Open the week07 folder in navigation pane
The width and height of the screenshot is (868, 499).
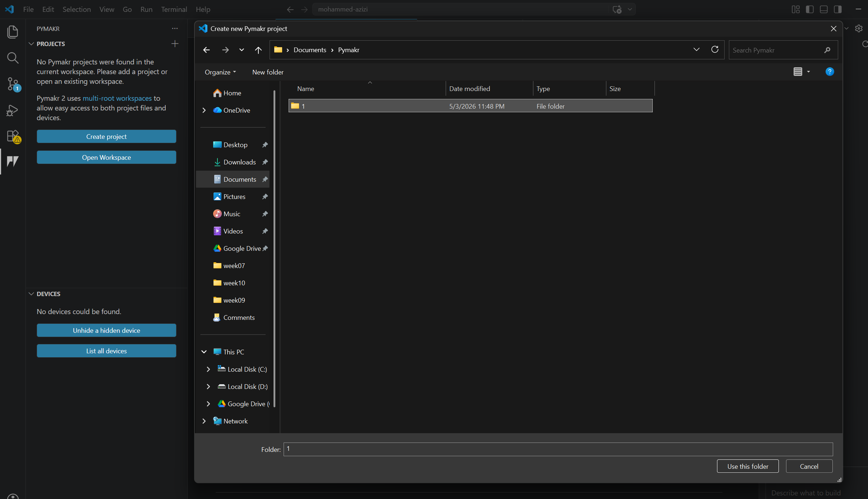tap(233, 266)
